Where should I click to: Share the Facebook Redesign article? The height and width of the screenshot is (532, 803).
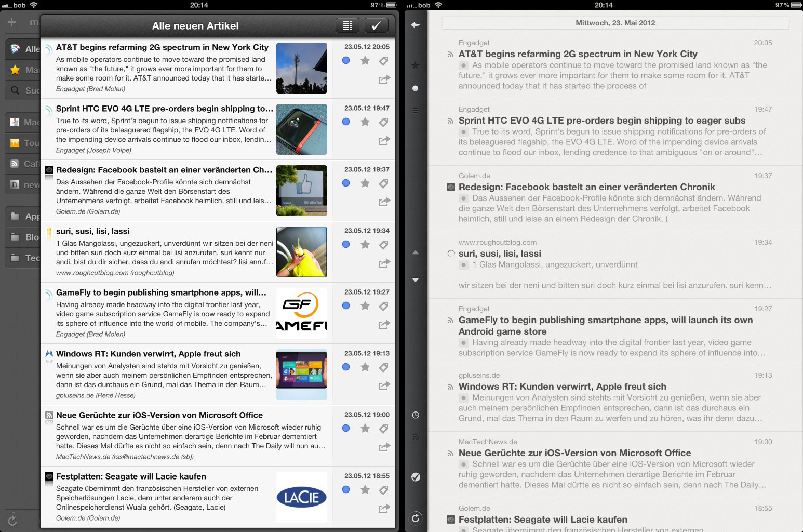coord(384,202)
